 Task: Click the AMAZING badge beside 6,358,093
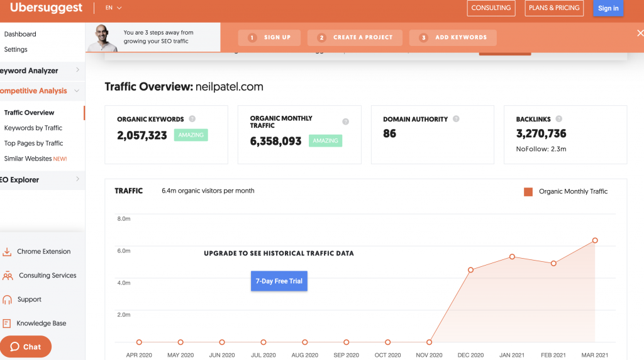(x=325, y=140)
